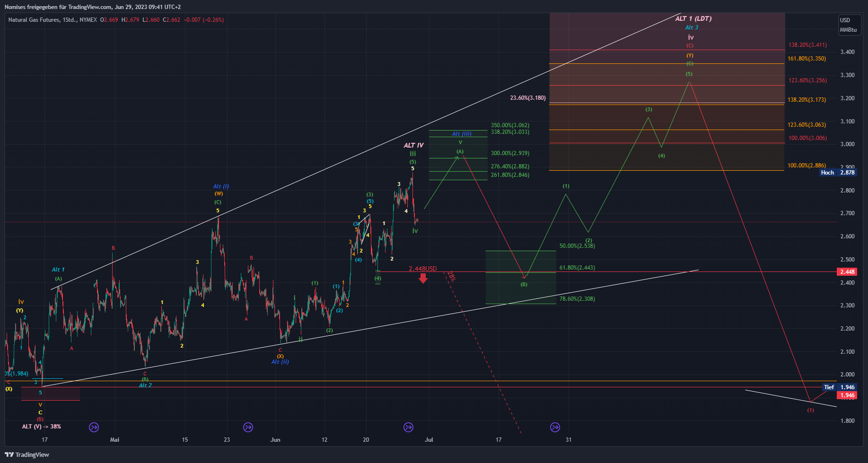Click the 100.00%(3.006) Fibonacci label

click(x=807, y=138)
